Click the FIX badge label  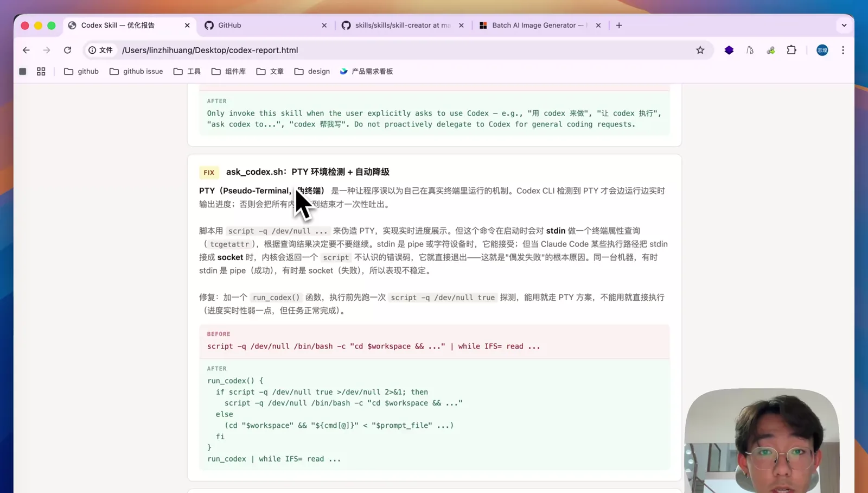tap(209, 172)
